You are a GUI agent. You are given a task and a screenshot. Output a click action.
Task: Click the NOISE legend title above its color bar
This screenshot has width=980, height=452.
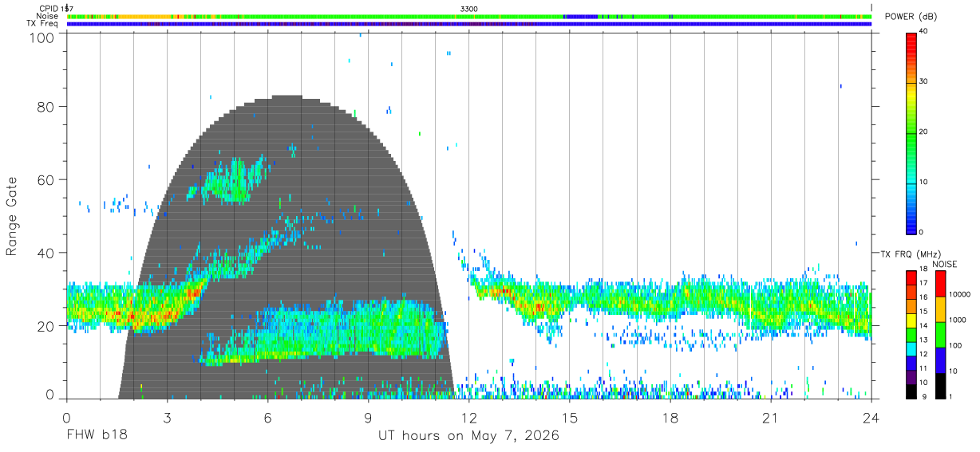click(x=945, y=264)
